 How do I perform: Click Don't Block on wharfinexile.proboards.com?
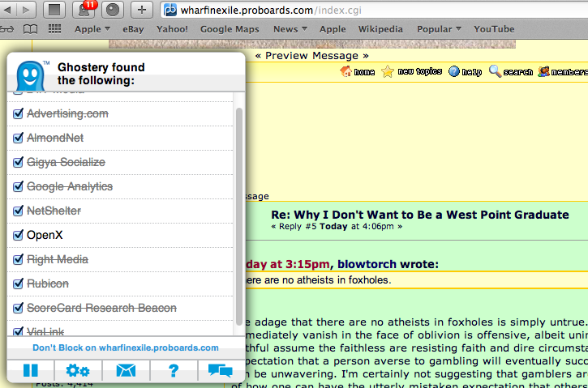(x=126, y=347)
